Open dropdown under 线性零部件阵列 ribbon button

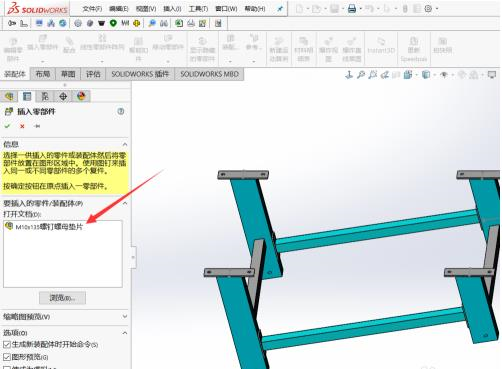coord(102,61)
